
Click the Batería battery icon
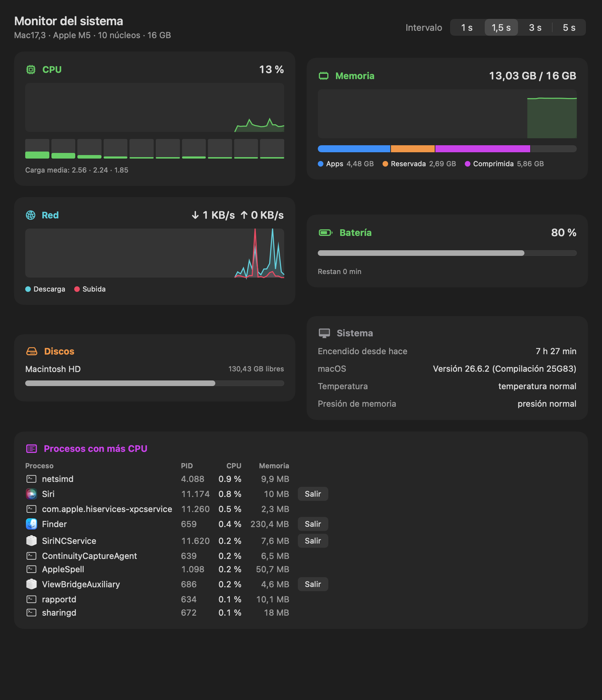coord(325,233)
